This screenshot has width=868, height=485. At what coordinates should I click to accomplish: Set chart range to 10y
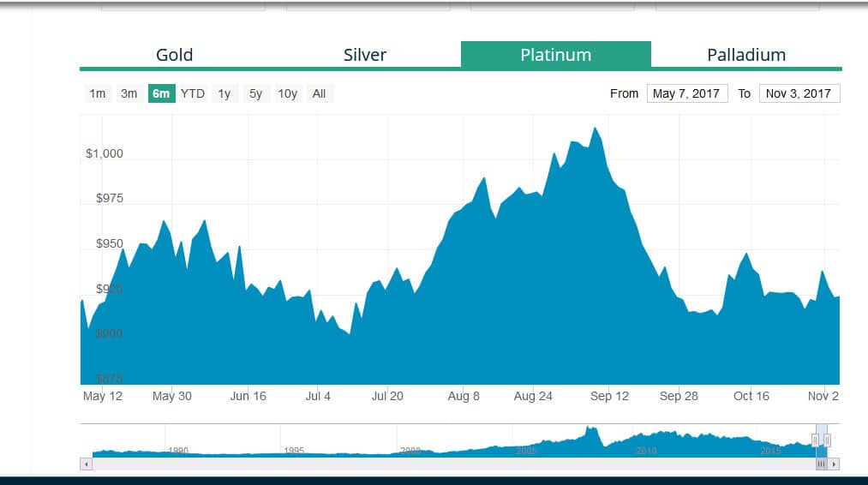(287, 93)
